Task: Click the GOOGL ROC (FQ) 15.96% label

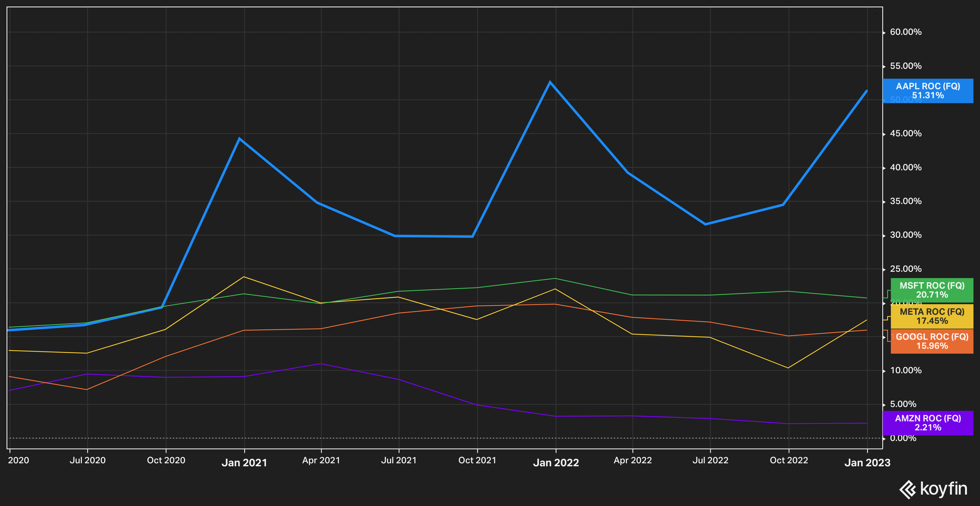Action: pos(932,341)
